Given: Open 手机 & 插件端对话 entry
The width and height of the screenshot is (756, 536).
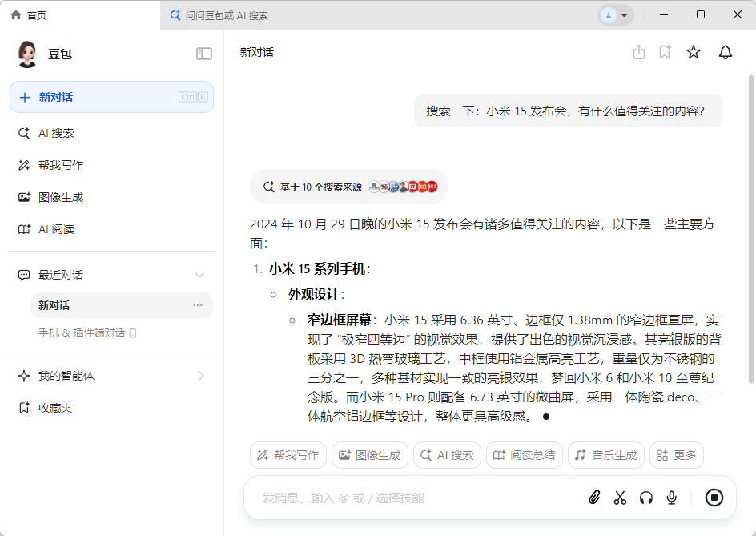Looking at the screenshot, I should pyautogui.click(x=87, y=332).
